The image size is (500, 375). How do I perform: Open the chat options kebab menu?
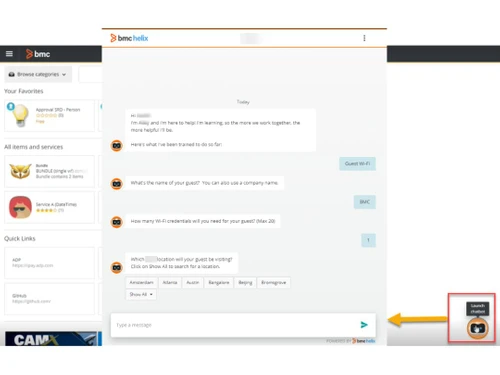click(x=364, y=38)
